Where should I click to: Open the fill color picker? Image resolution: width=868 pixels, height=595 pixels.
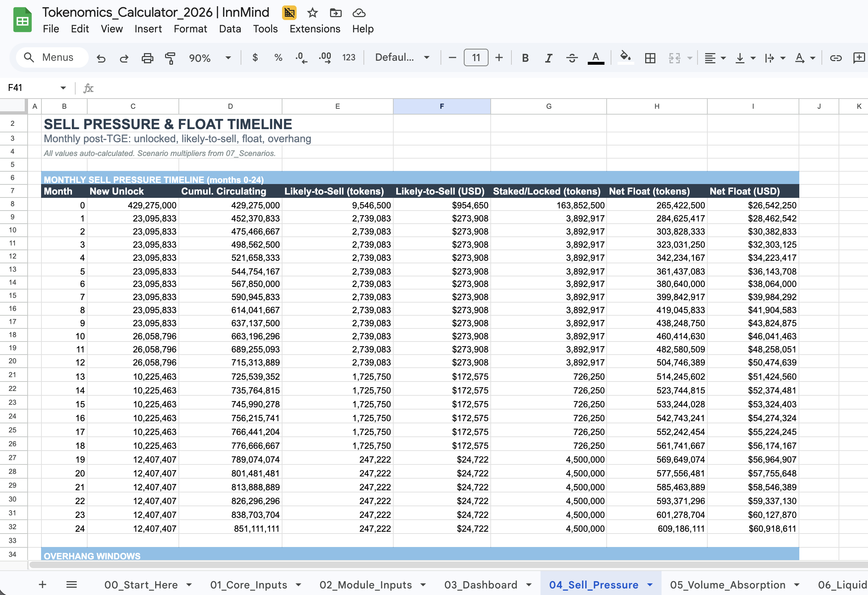(625, 57)
